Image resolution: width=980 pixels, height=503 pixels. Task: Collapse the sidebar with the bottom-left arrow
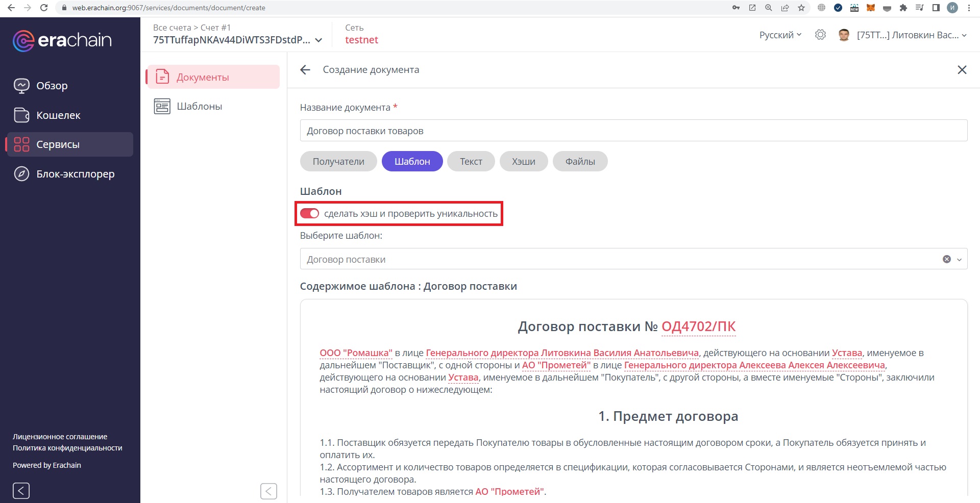[20, 490]
